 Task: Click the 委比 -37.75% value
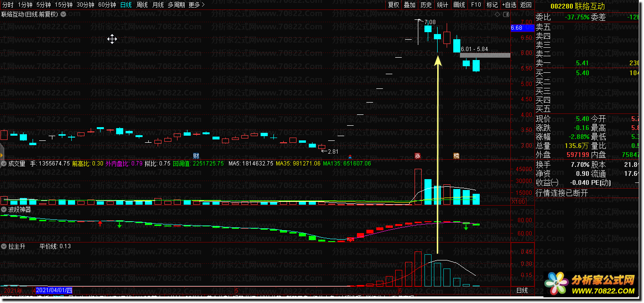[x=576, y=17]
